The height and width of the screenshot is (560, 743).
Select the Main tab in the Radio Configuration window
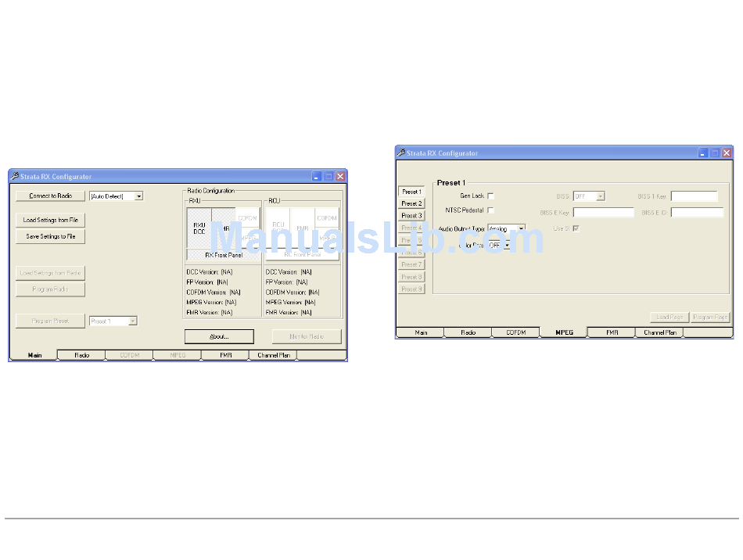tap(34, 355)
